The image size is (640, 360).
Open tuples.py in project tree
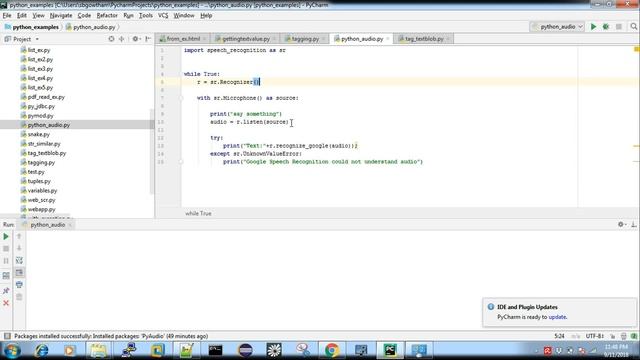tap(39, 181)
